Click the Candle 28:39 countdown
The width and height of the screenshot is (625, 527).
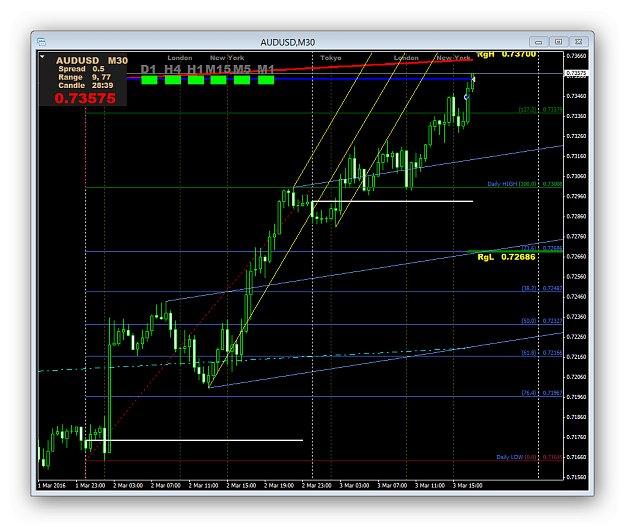coord(86,86)
